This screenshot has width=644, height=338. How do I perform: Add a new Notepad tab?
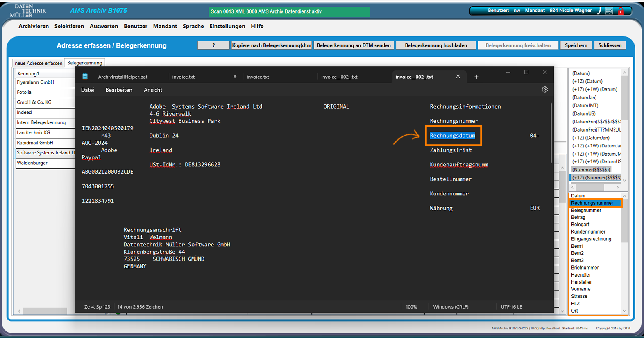point(476,77)
